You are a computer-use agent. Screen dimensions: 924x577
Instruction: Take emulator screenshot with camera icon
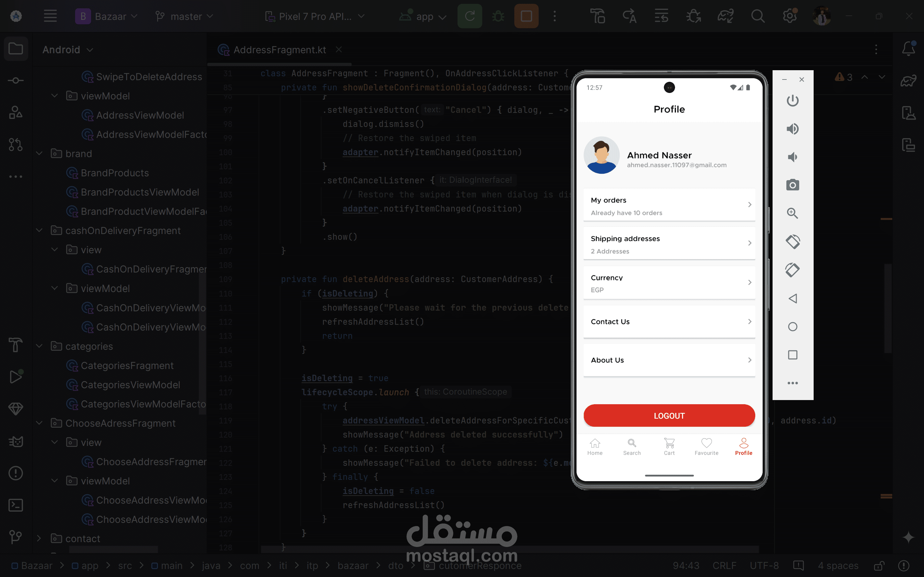(792, 185)
